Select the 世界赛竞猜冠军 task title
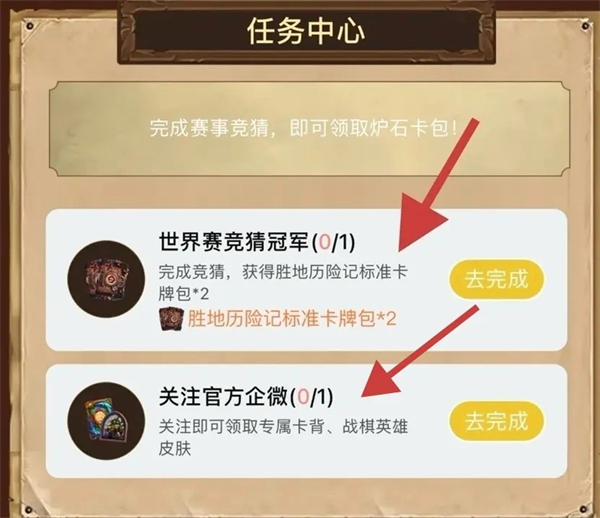This screenshot has width=600, height=518. (233, 242)
